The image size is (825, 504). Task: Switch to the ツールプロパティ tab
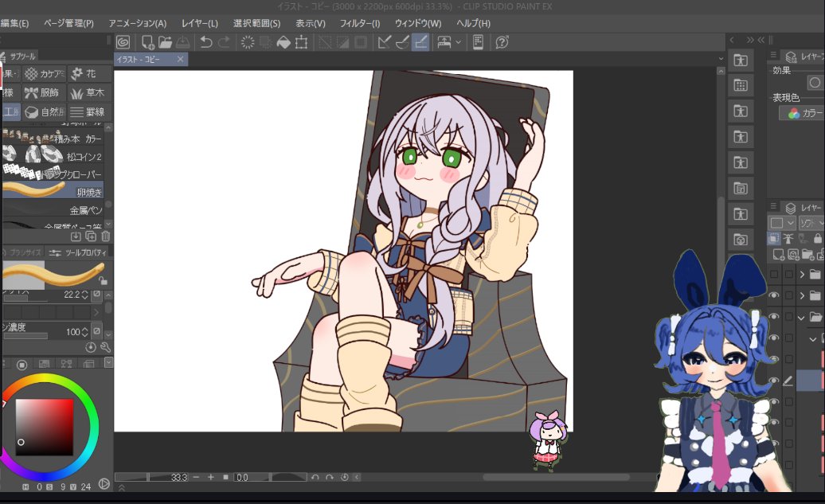pos(78,252)
